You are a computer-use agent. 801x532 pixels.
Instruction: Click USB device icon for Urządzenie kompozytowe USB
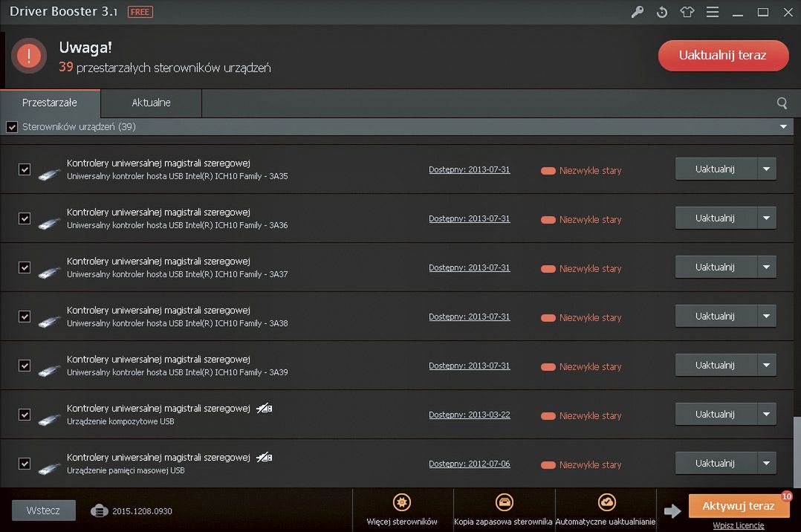[x=49, y=419]
